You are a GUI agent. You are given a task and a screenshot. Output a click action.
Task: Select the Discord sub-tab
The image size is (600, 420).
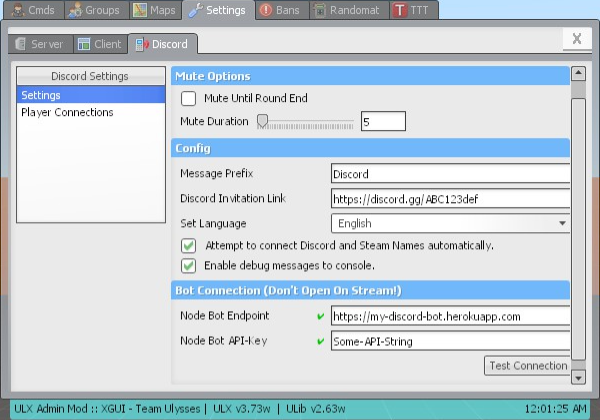163,44
